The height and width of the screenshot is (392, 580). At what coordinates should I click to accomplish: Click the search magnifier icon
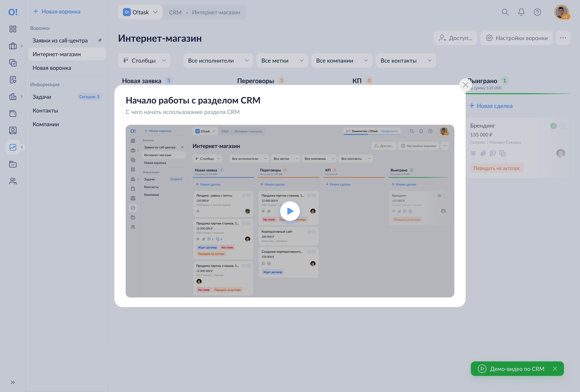[x=505, y=12]
